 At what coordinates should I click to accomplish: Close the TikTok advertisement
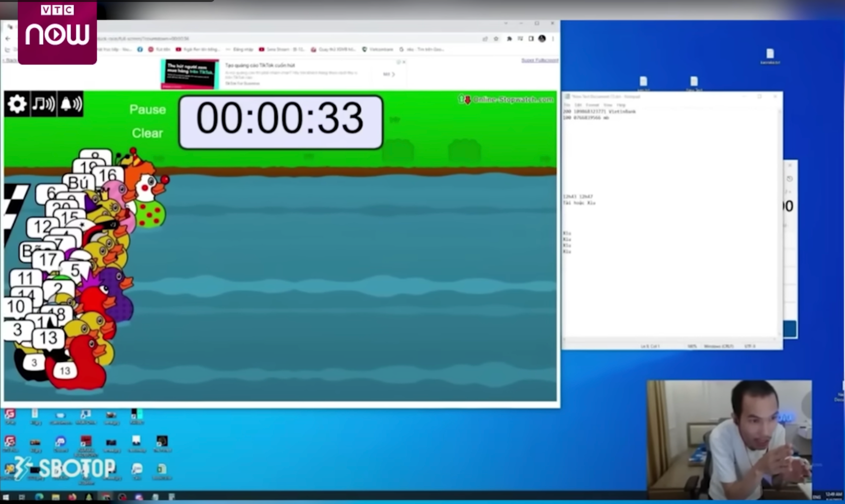tap(404, 62)
